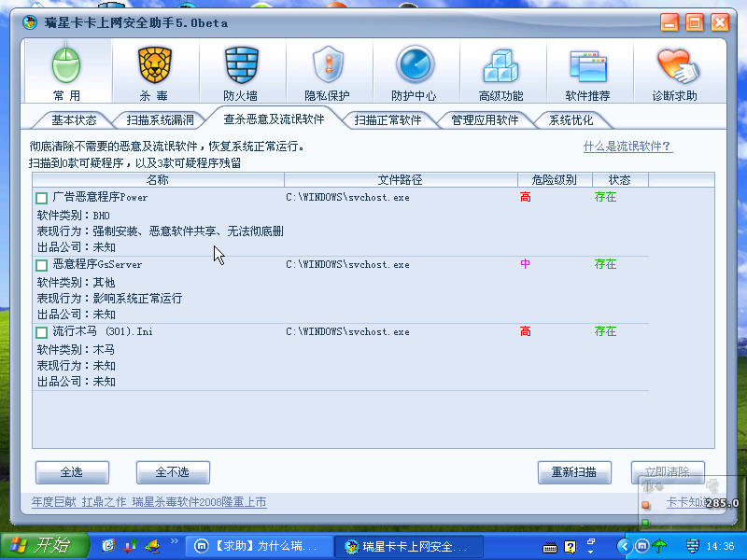Click the 全选 select all button
The height and width of the screenshot is (560, 747).
pos(72,472)
